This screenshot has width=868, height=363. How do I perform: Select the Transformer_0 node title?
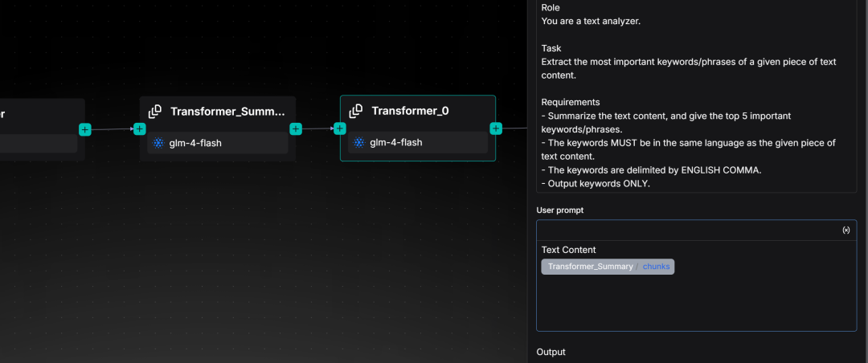click(410, 111)
